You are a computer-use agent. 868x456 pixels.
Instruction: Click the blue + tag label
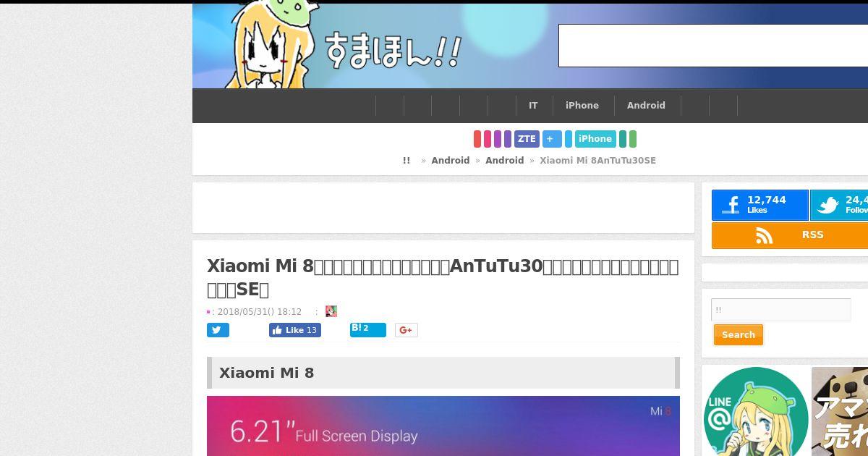(x=552, y=139)
